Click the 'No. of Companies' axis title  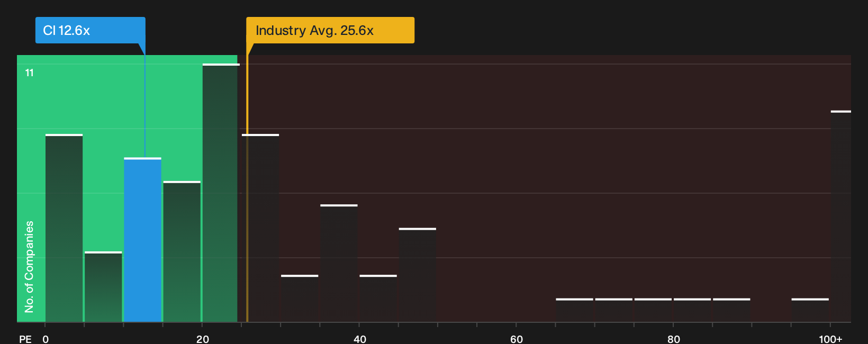point(29,267)
